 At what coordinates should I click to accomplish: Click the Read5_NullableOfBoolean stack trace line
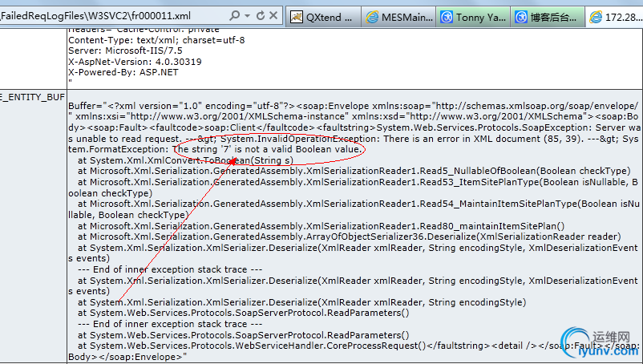354,171
